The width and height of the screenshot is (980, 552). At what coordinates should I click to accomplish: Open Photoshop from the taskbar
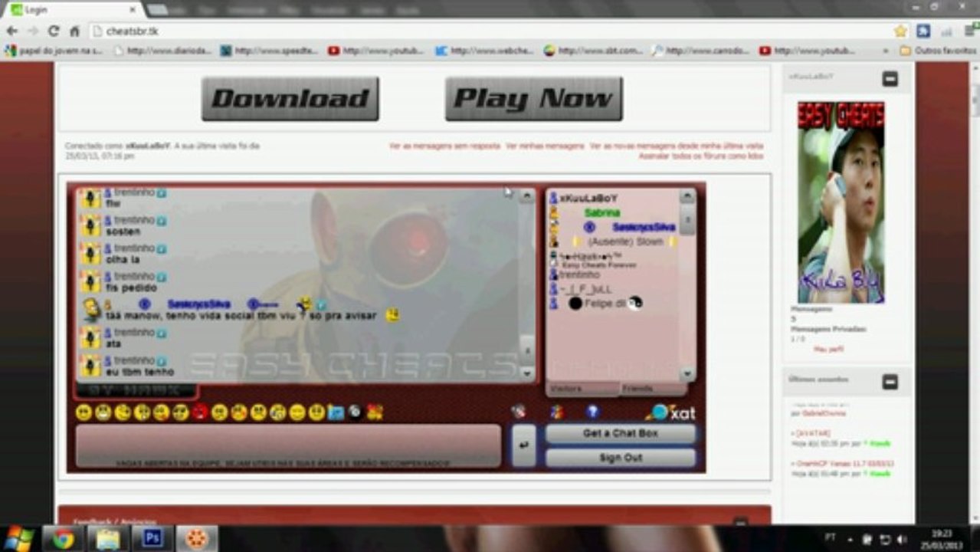coord(152,539)
